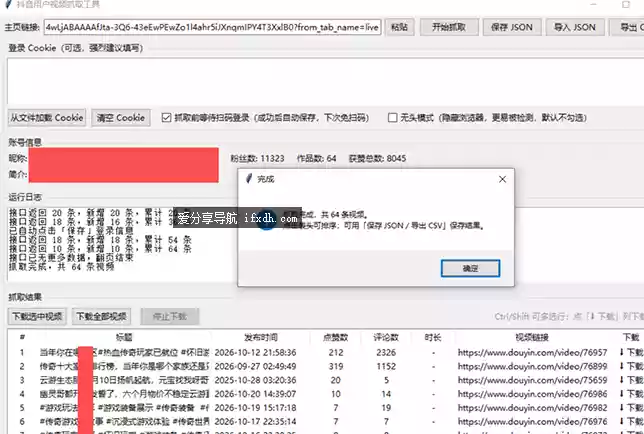
Task: Click the 作品数: 64 label
Action: click(316, 158)
